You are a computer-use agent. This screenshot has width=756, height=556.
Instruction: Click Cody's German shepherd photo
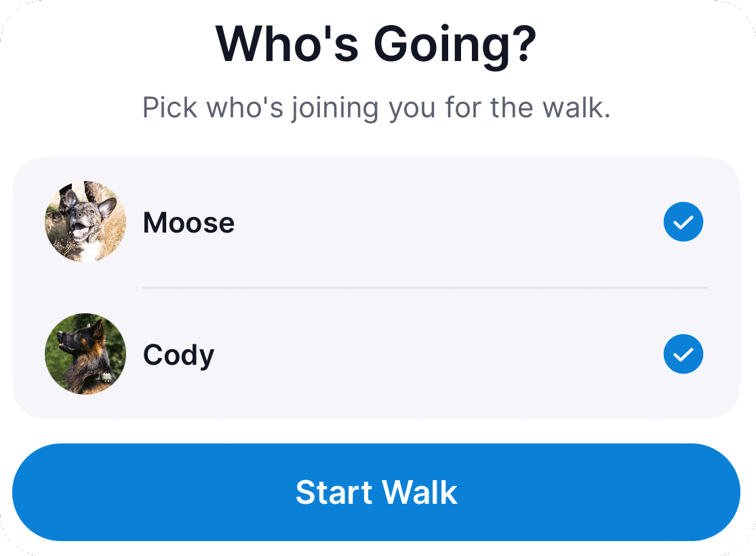[x=85, y=354]
